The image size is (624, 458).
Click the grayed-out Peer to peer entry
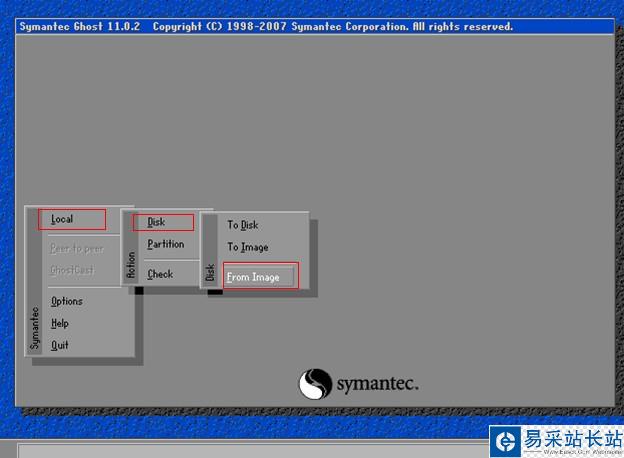tap(77, 249)
